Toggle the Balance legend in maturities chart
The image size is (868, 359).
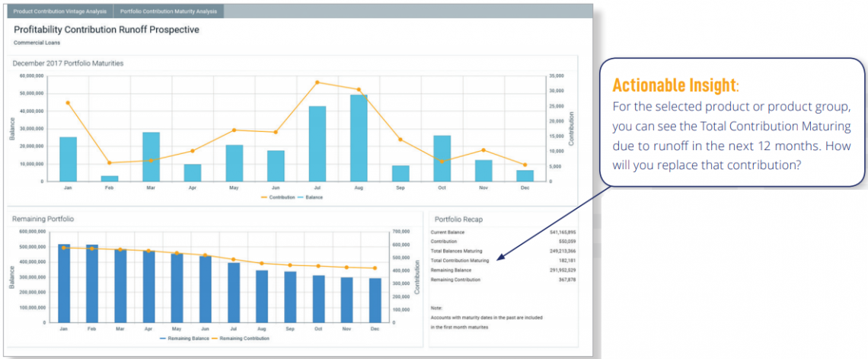point(309,197)
